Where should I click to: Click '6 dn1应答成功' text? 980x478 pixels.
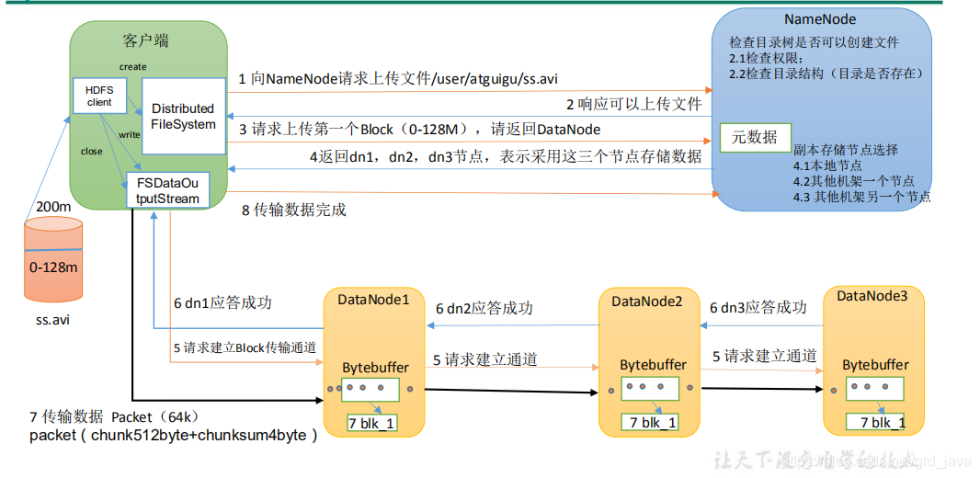click(x=222, y=303)
